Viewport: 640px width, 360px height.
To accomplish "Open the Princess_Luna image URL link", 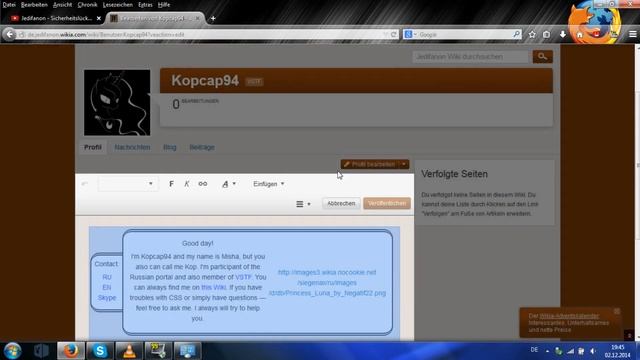I will (x=327, y=282).
